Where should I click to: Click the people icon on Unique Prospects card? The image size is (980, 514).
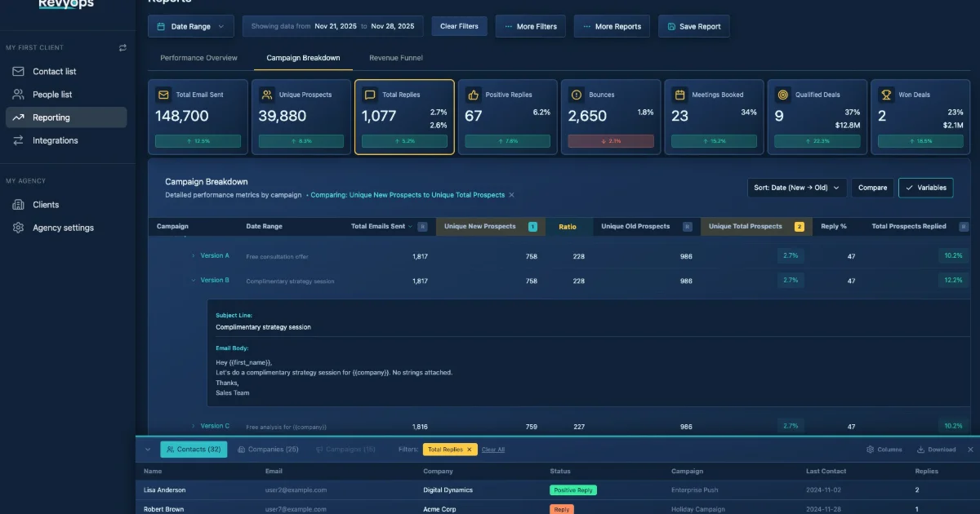click(267, 95)
